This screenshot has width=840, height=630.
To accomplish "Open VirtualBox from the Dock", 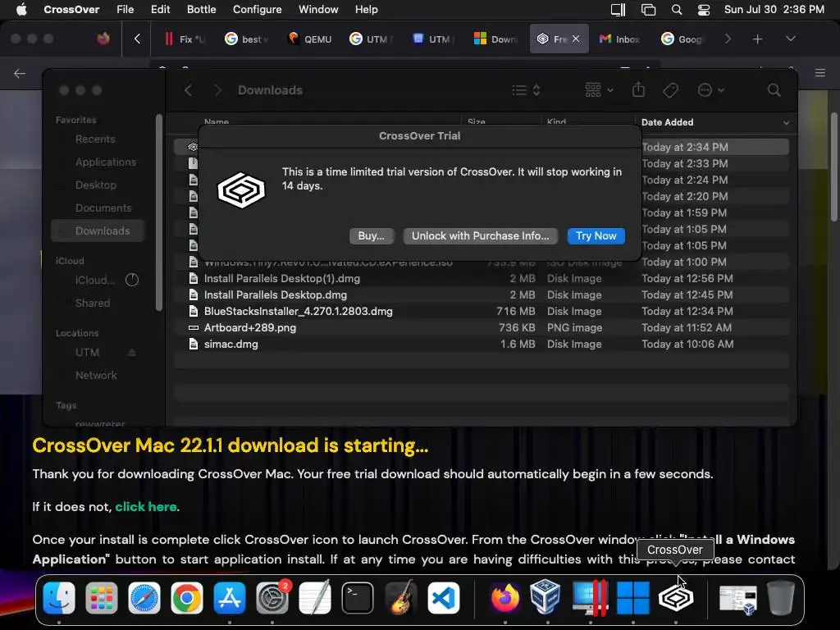I will [x=546, y=596].
